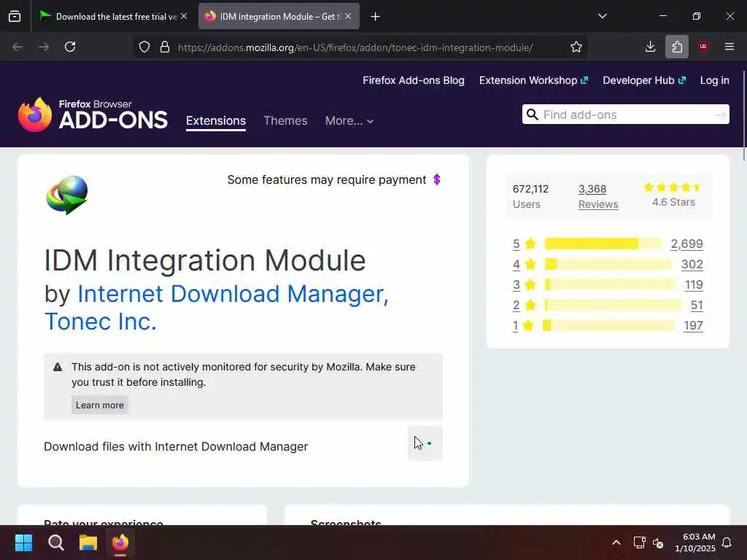Image resolution: width=747 pixels, height=560 pixels.
Task: Open the 3,368 Reviews link
Action: [598, 197]
